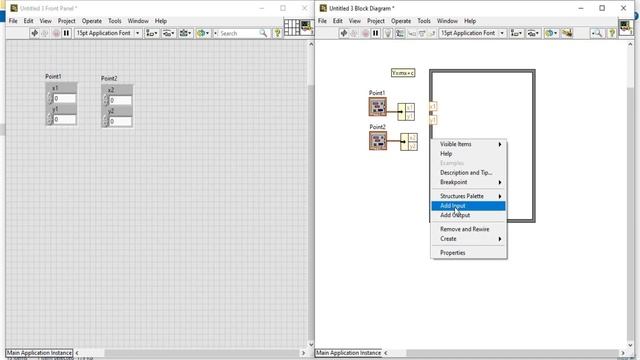640x360 pixels.
Task: Select the Point1 cluster terminal on diagram
Action: click(x=378, y=107)
